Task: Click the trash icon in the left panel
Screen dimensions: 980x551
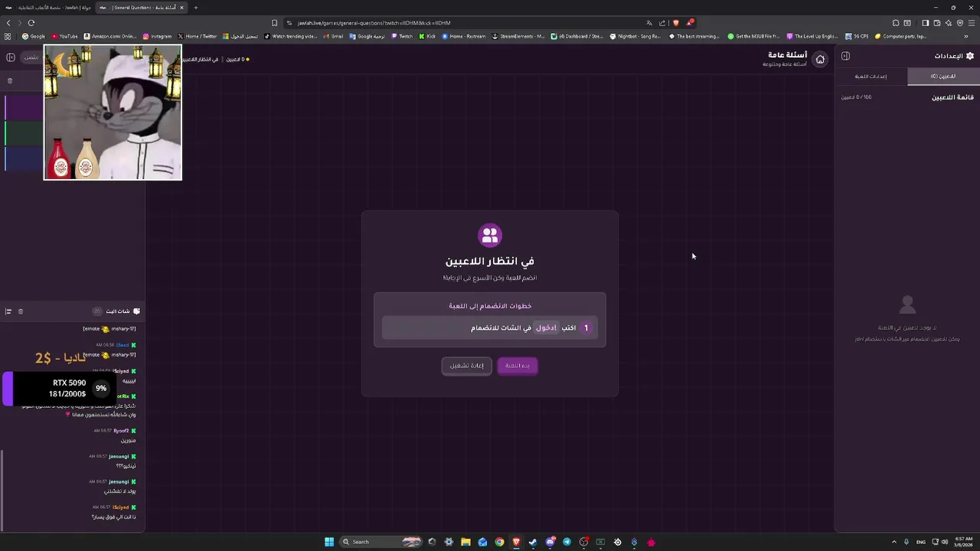Action: click(10, 80)
